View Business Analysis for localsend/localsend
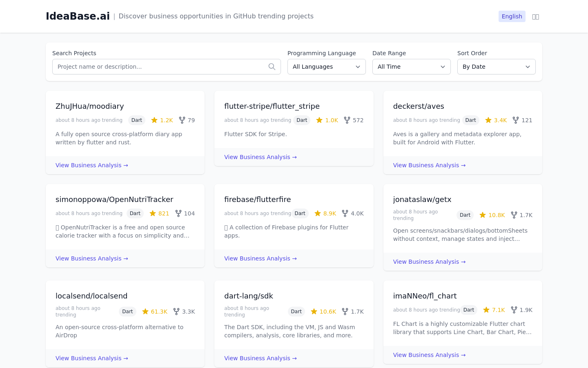 click(x=92, y=358)
